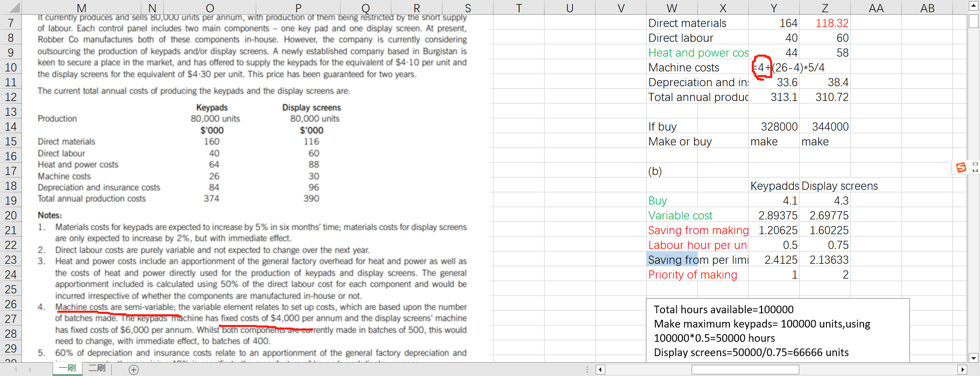The image size is (980, 376).
Task: Select row 19 header
Action: pos(11,200)
